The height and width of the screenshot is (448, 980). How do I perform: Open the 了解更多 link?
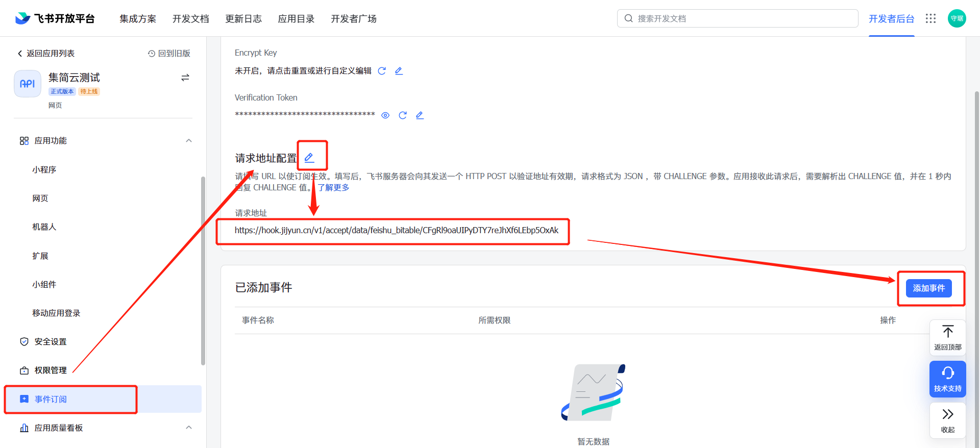tap(333, 188)
